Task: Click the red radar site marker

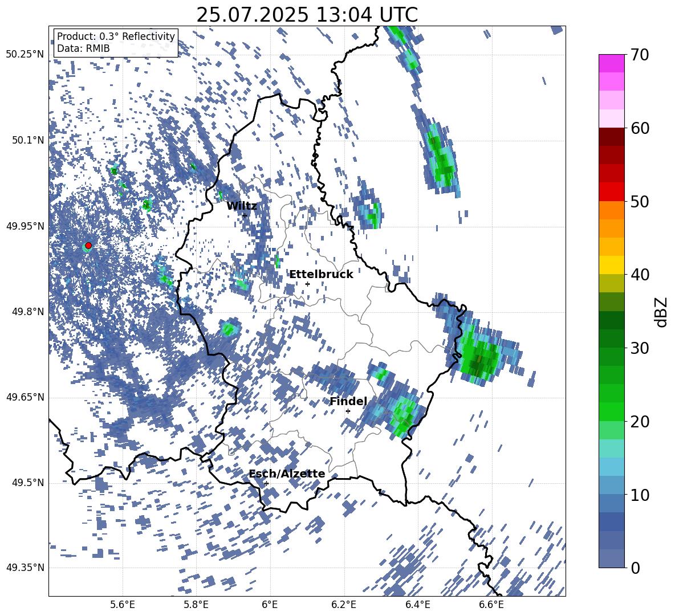Action: [88, 246]
